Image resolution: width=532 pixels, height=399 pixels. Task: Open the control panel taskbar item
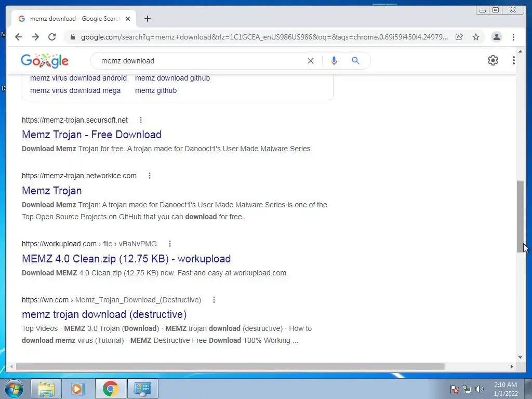[x=142, y=389]
